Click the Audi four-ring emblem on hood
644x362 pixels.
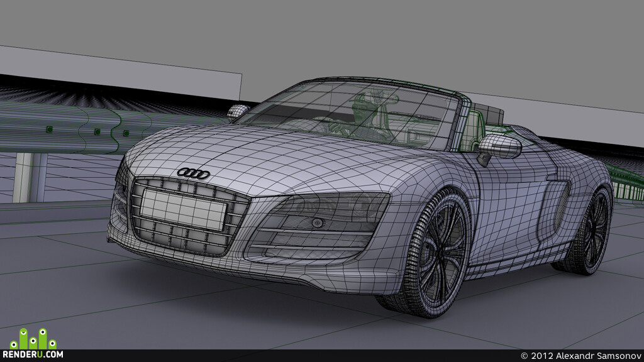pyautogui.click(x=193, y=173)
